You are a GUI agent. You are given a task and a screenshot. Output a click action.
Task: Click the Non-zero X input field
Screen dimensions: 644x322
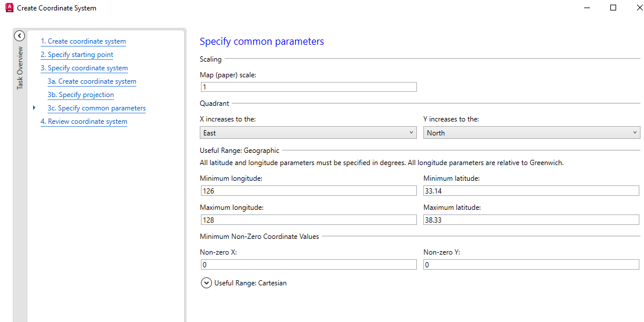click(x=308, y=264)
